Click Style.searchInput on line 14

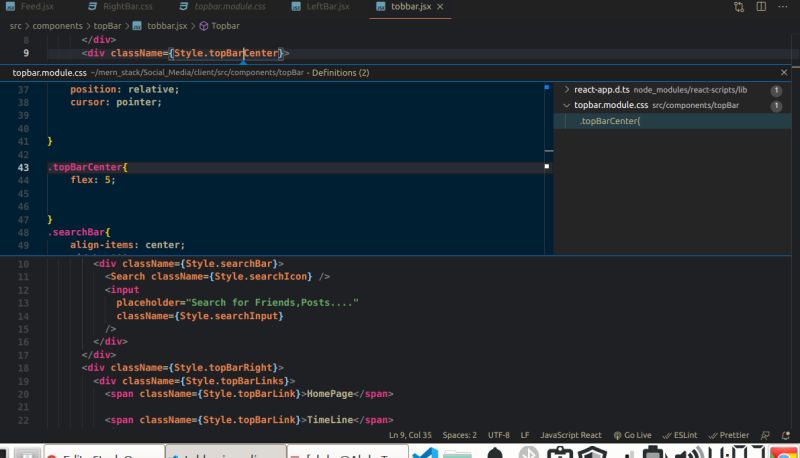pyautogui.click(x=229, y=316)
